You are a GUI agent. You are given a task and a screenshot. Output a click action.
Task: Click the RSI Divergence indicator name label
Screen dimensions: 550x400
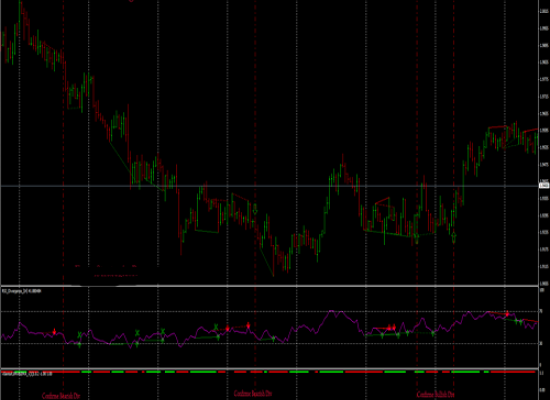click(21, 291)
